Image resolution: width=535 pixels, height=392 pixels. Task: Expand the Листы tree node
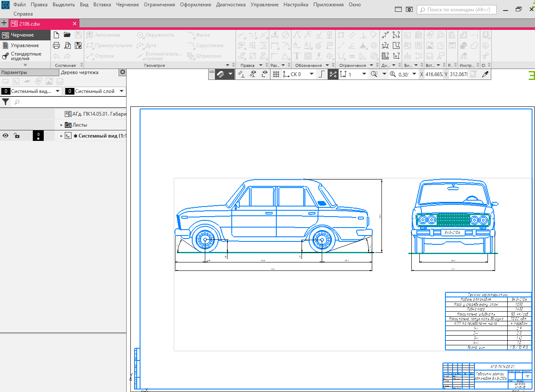[61, 125]
